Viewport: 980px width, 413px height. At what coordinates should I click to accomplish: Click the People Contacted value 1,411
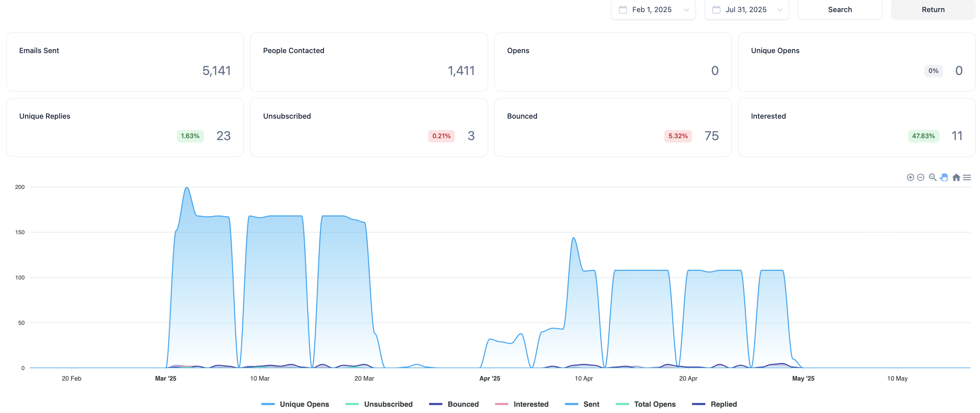[x=461, y=71]
